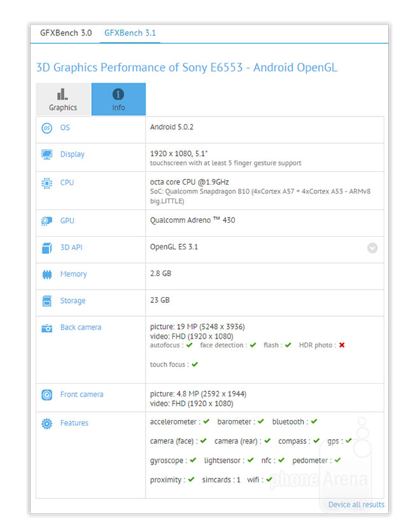This screenshot has height=532, width=420.
Task: Click the camera (rear) check mark
Action: [267, 441]
